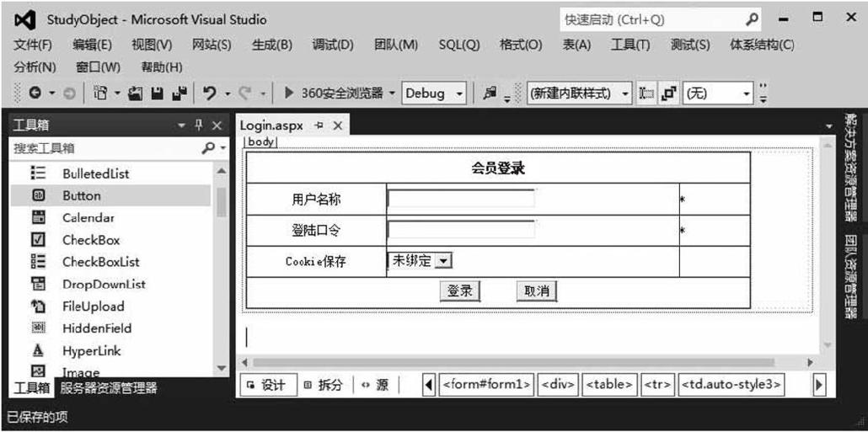Open the 格式(O) menu
The height and width of the screenshot is (432, 868).
click(x=520, y=45)
